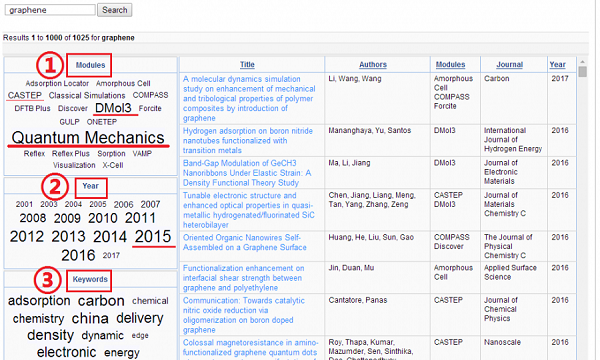Click the graphene search input field
Image resolution: width=600 pixels, height=360 pixels.
click(50, 10)
